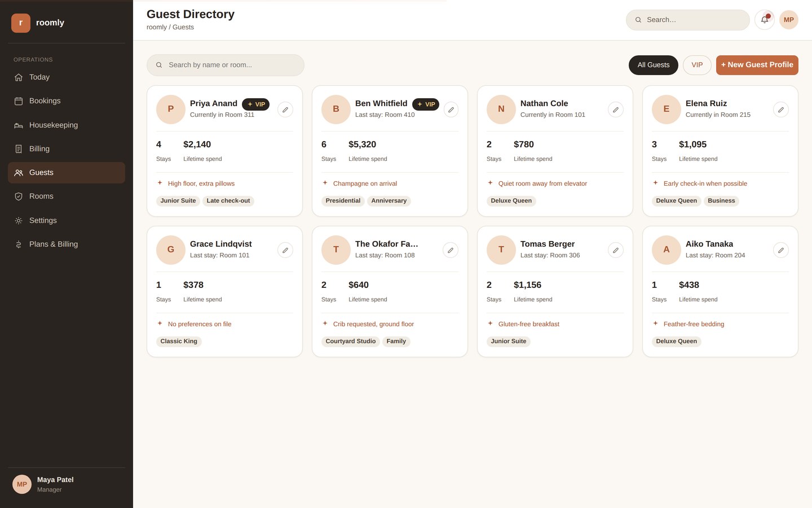Edit The Okafor Family profile

pyautogui.click(x=451, y=250)
